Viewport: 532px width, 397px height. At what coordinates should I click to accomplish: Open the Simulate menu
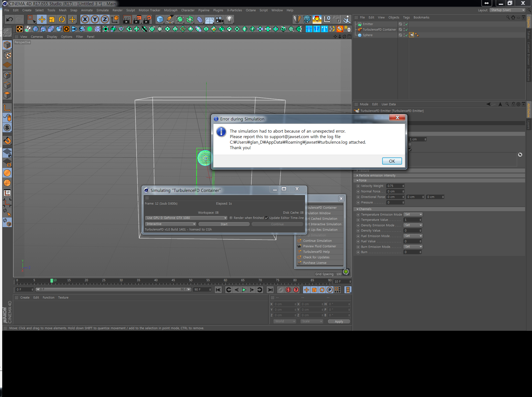coord(102,10)
